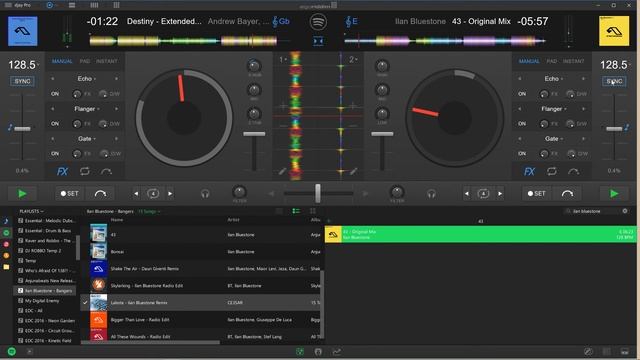Select the yellow folder library source

[6, 267]
